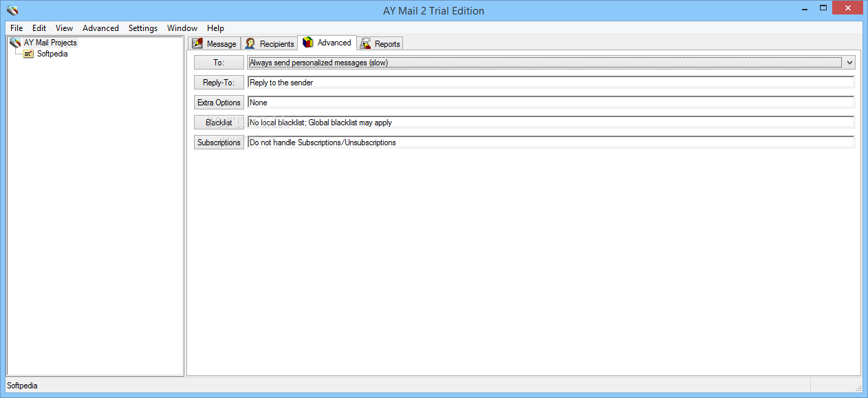Minimize the AY Mail window
This screenshot has height=398, width=868.
[x=803, y=8]
